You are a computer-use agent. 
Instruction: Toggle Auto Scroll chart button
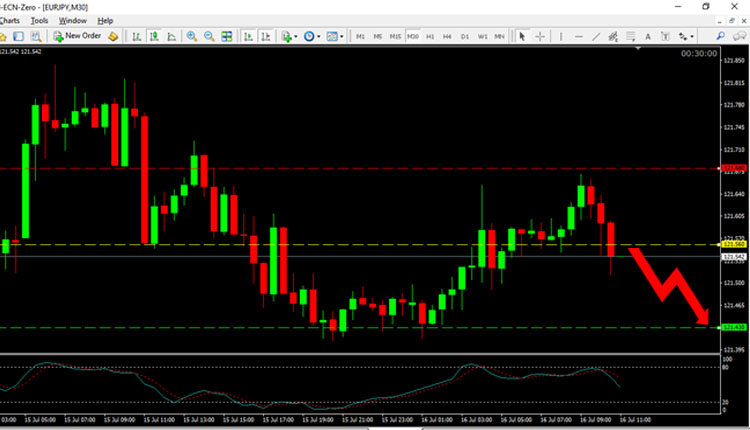pyautogui.click(x=248, y=36)
